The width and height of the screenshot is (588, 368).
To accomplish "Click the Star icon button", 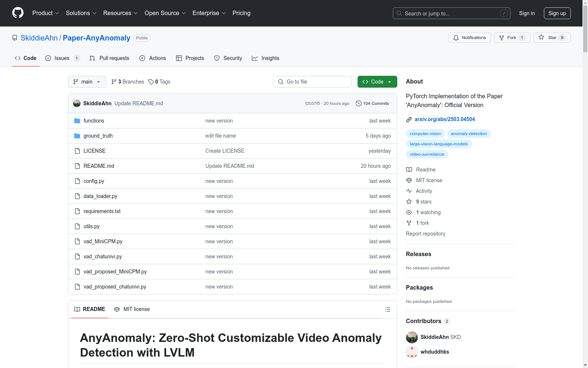I will tap(541, 37).
